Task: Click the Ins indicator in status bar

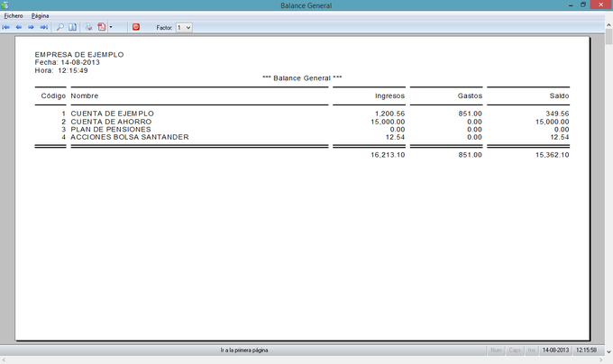Action: point(531,350)
